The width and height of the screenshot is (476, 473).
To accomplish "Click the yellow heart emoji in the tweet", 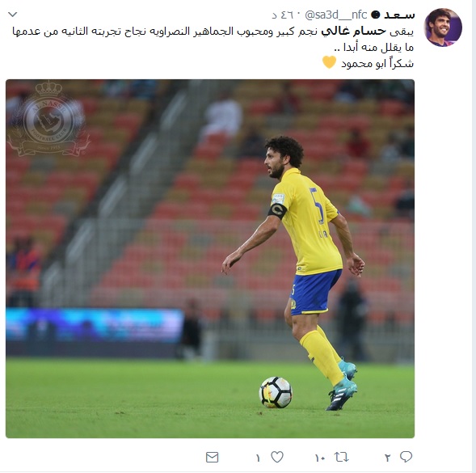I will click(x=329, y=62).
